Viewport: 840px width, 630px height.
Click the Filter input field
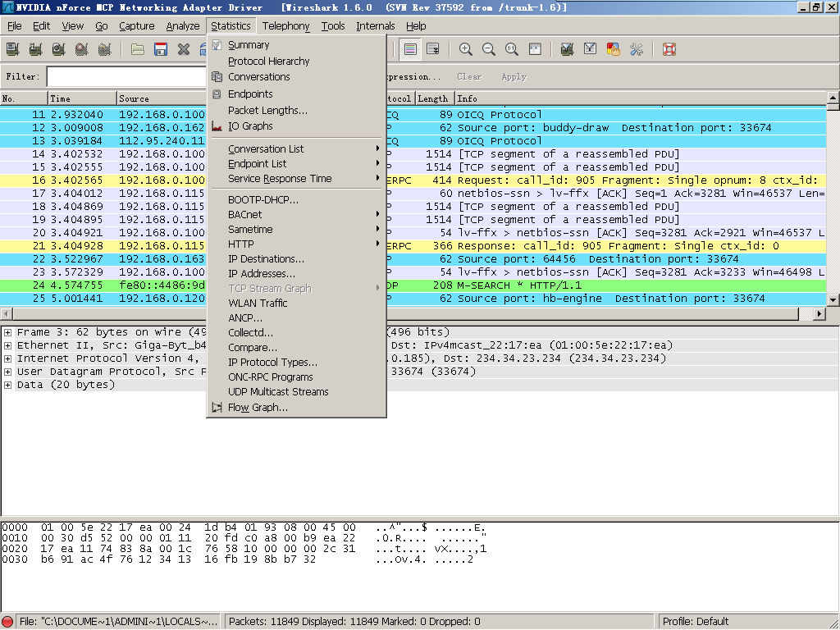point(127,76)
